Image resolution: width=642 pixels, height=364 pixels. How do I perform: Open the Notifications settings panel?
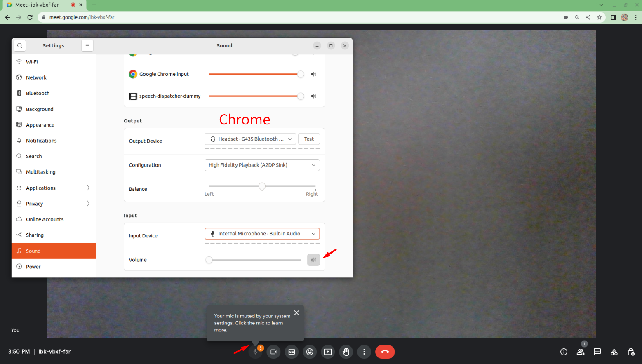[x=41, y=140]
